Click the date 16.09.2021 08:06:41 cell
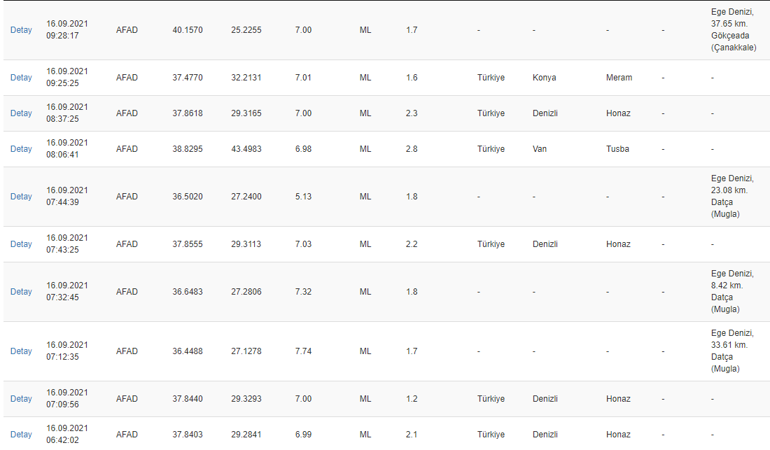 tap(67, 149)
